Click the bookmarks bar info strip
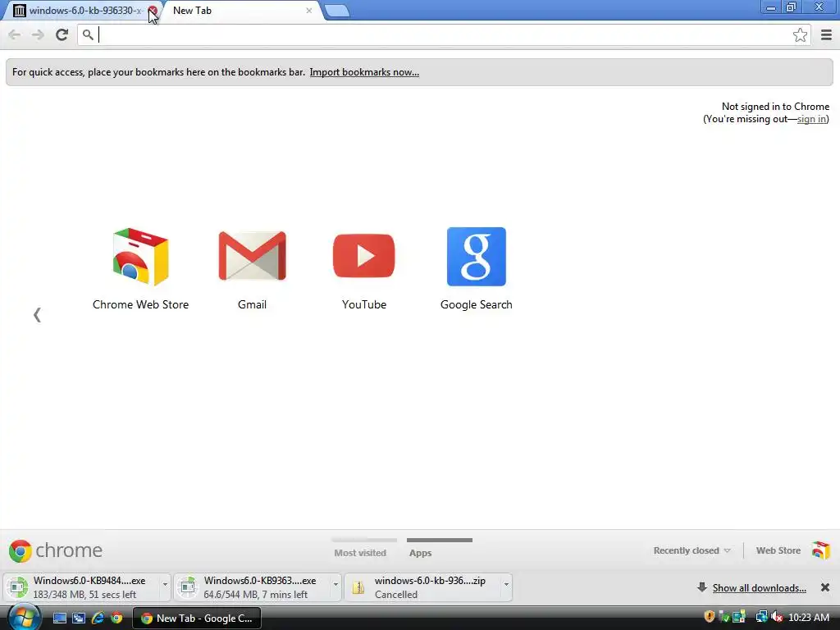Viewport: 840px width, 630px height. point(419,72)
